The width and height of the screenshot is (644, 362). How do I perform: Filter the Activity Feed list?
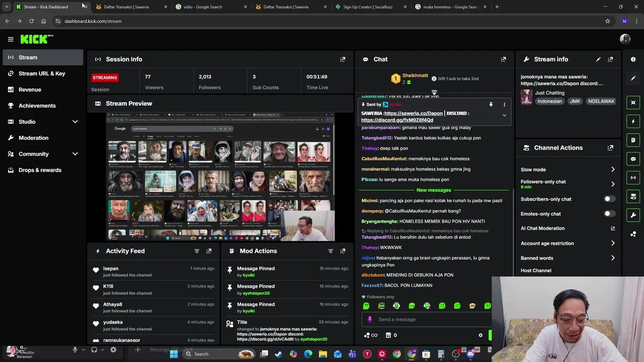coord(197,251)
